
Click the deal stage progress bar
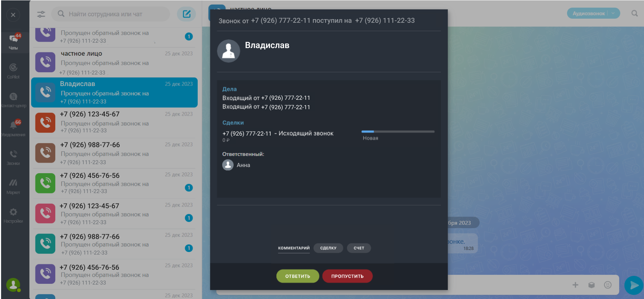[x=398, y=132]
